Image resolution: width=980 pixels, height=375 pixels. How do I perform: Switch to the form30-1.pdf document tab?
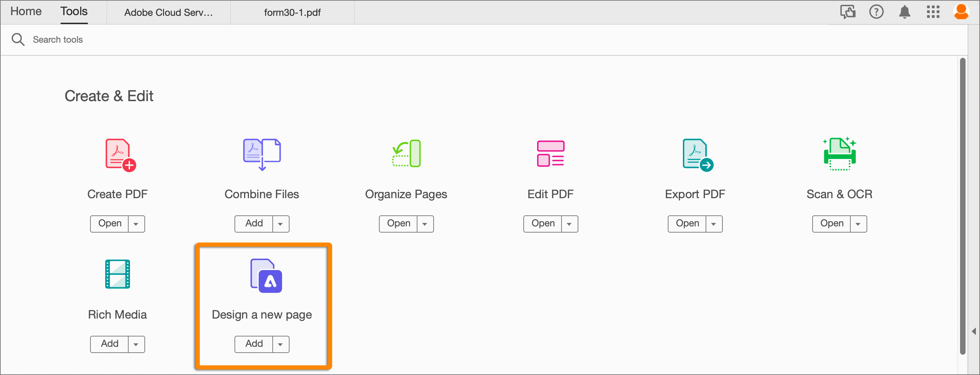point(292,13)
